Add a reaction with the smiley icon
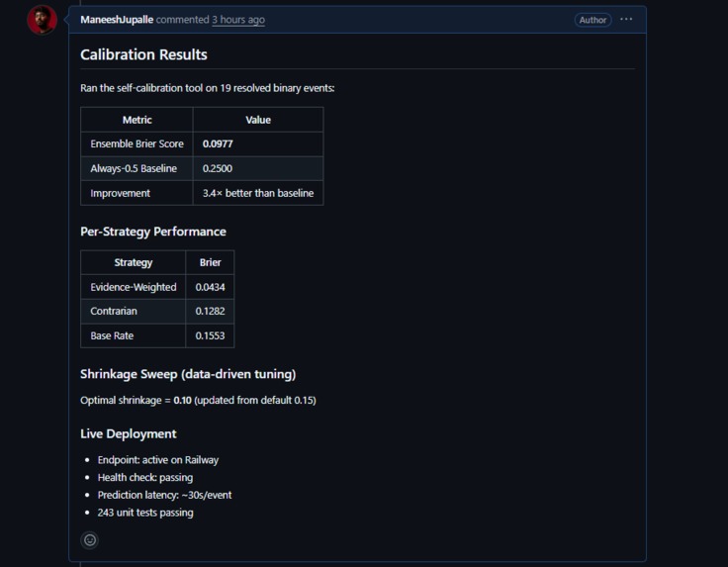 90,540
